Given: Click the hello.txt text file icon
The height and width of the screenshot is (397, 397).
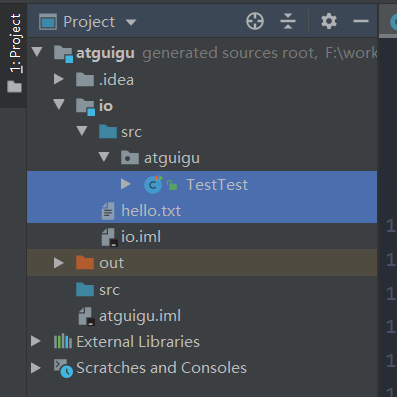Looking at the screenshot, I should 108,211.
